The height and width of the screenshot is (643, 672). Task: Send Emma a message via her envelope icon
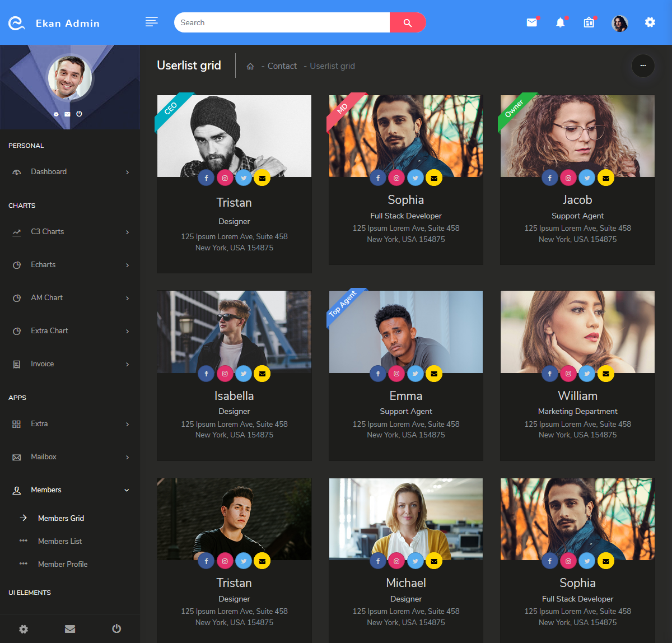point(434,374)
